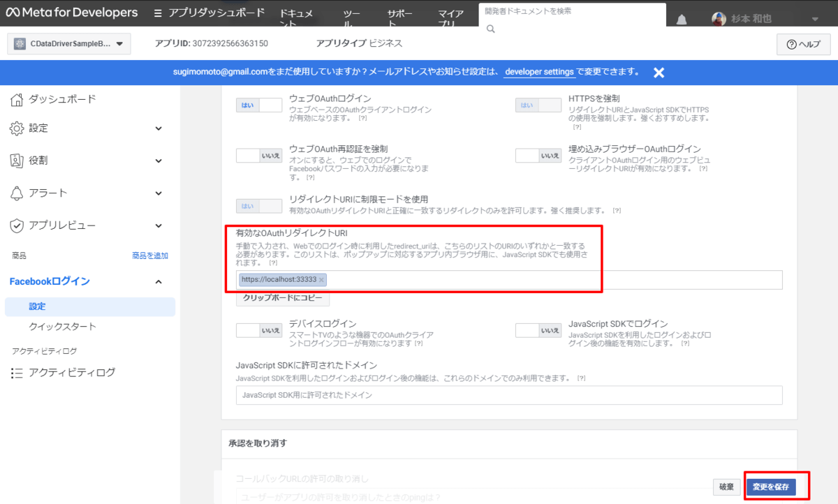
Task: Toggle リダイレクトURIに制限モードを使用 switch
Action: [x=259, y=206]
